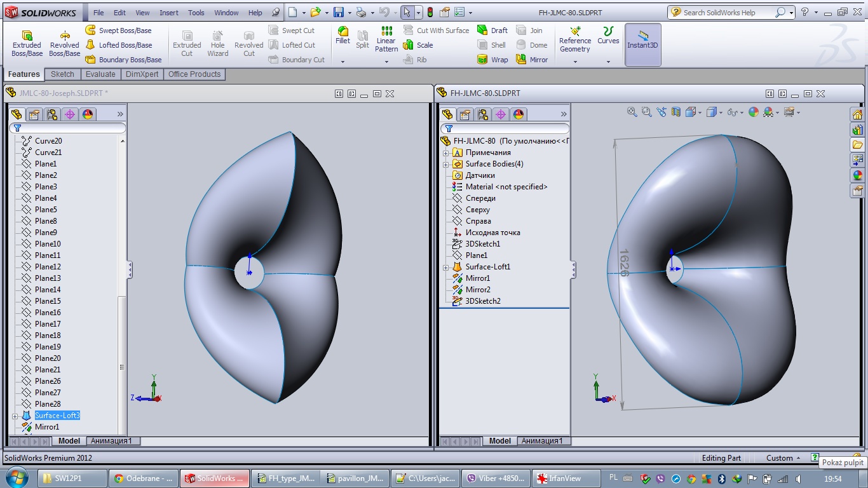
Task: Expand the left window manager tabs chevron
Action: click(120, 114)
